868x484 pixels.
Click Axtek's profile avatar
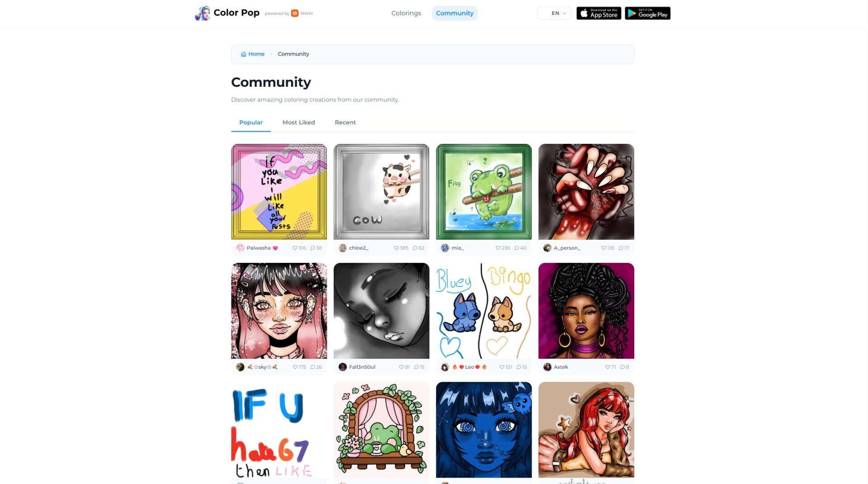547,367
